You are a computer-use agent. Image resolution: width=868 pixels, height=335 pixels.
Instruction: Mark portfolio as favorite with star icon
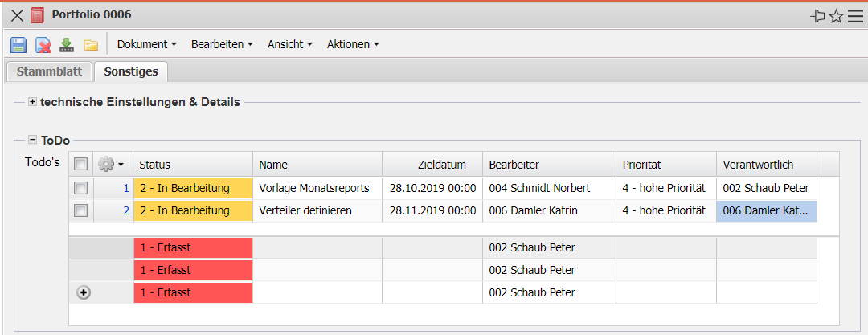click(837, 15)
